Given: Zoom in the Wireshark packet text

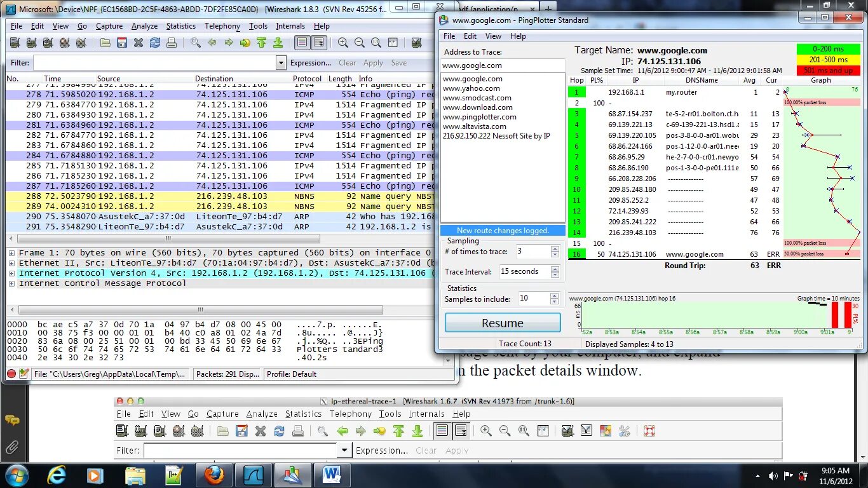Looking at the screenshot, I should point(343,43).
